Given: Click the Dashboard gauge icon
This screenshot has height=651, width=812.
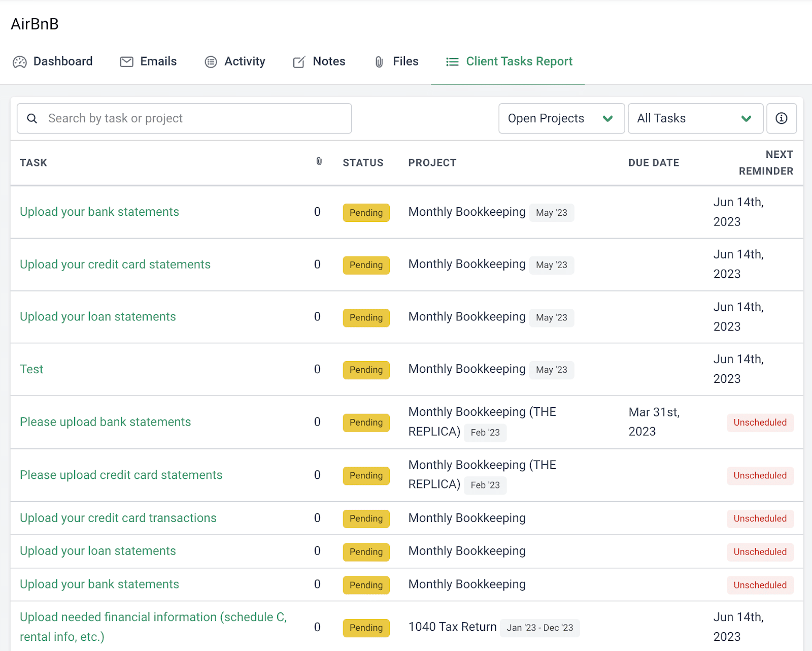Looking at the screenshot, I should tap(20, 62).
